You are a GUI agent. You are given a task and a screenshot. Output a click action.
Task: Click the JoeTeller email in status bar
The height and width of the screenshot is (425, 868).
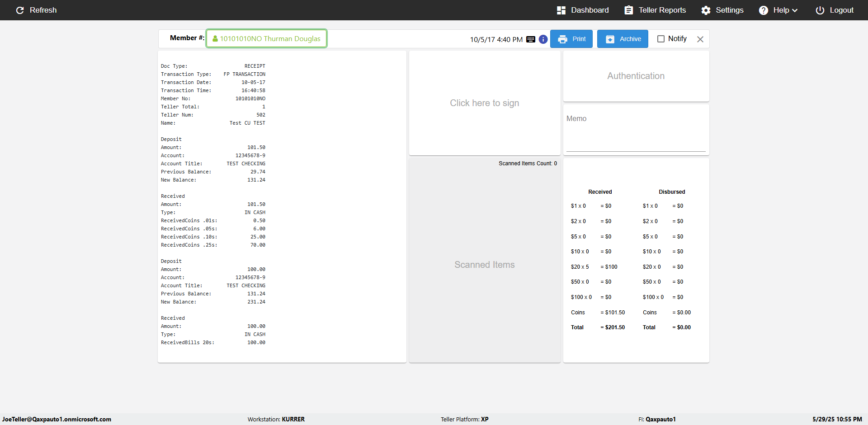[57, 419]
